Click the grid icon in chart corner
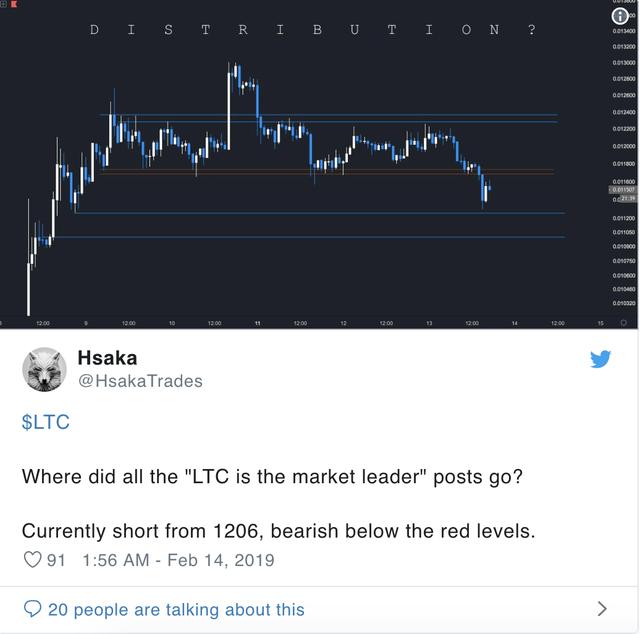640x634 pixels. click(x=4, y=4)
